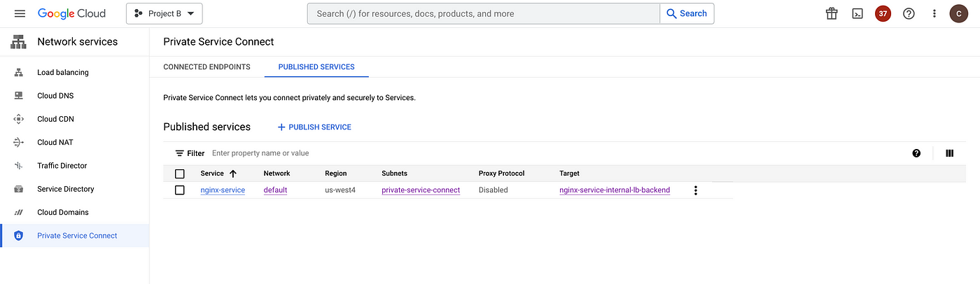Open Traffic Director in the sidebar

[x=62, y=166]
